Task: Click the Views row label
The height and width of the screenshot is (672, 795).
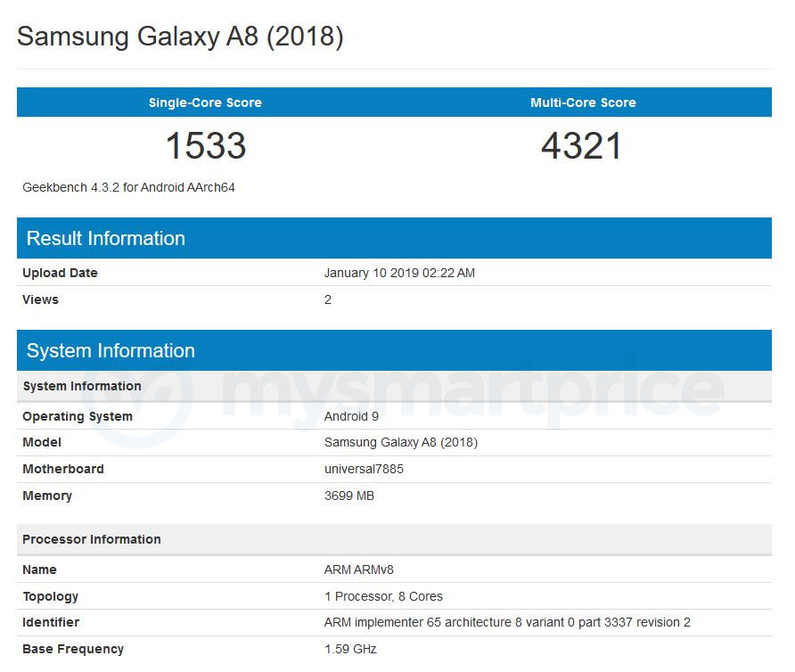Action: click(41, 299)
